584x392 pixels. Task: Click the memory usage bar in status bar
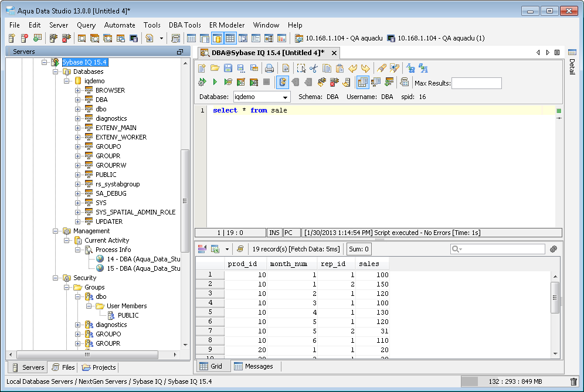pos(514,381)
